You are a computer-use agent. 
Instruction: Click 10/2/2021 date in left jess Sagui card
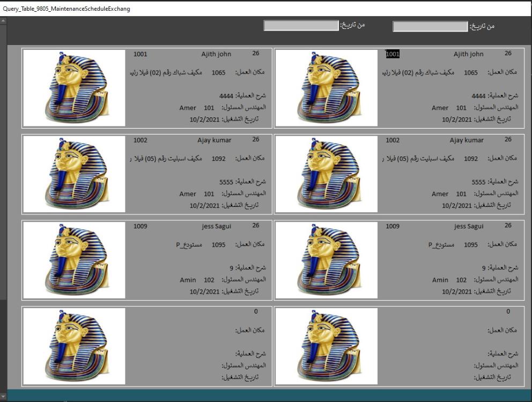click(x=204, y=292)
